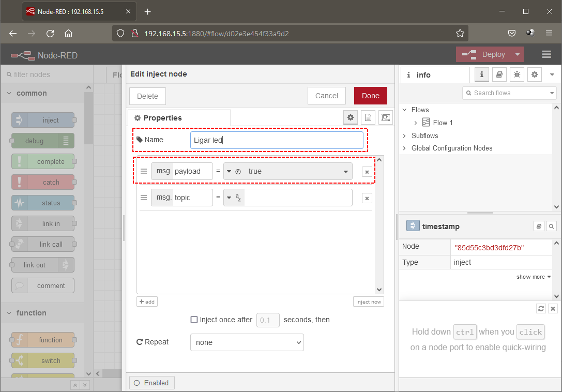The height and width of the screenshot is (392, 562).
Task: Select the Properties tab
Action: click(179, 118)
